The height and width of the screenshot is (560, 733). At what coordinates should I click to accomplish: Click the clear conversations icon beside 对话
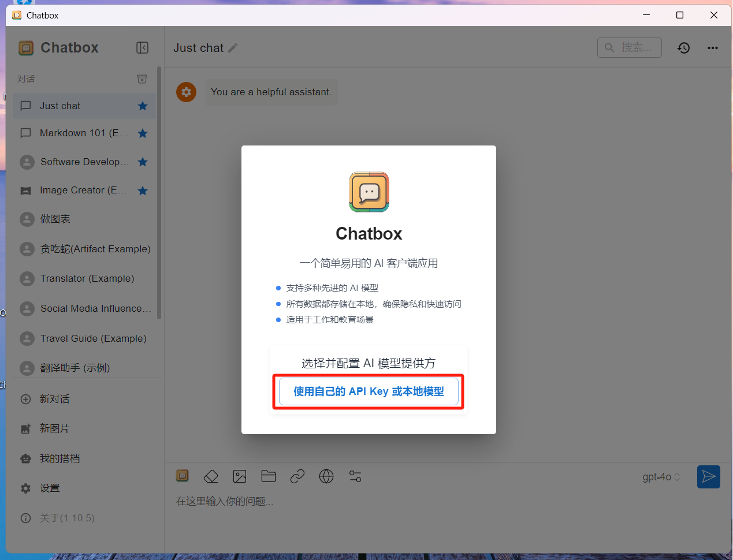(142, 79)
